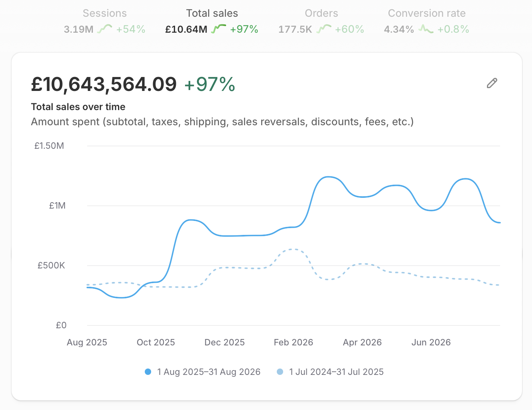
Task: Switch to the Orders metric tab
Action: tap(321, 21)
